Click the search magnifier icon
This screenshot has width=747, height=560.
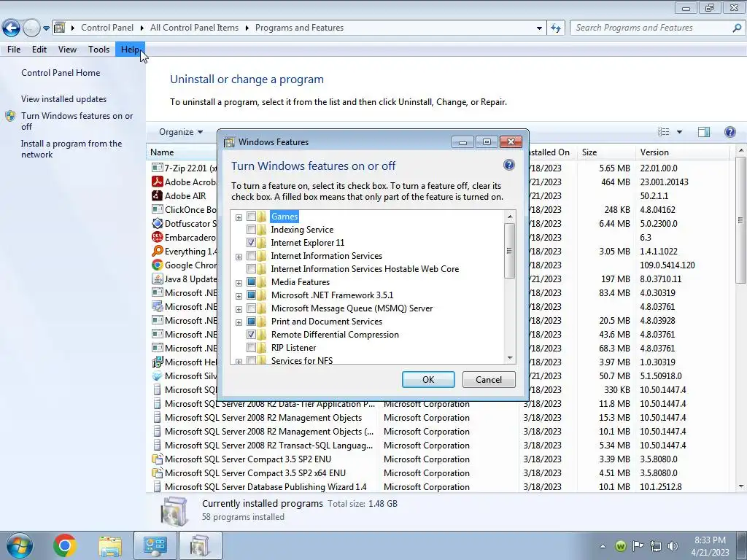[737, 28]
